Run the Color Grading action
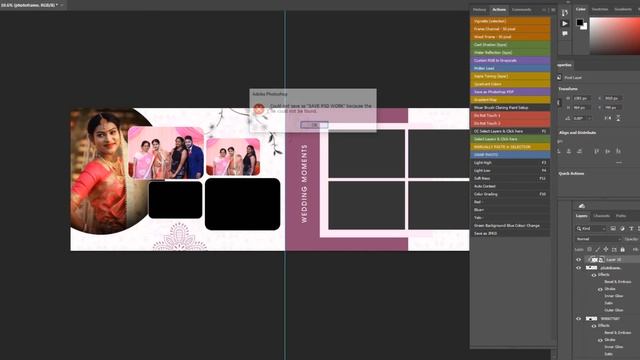This screenshot has height=360, width=640. coord(510,194)
